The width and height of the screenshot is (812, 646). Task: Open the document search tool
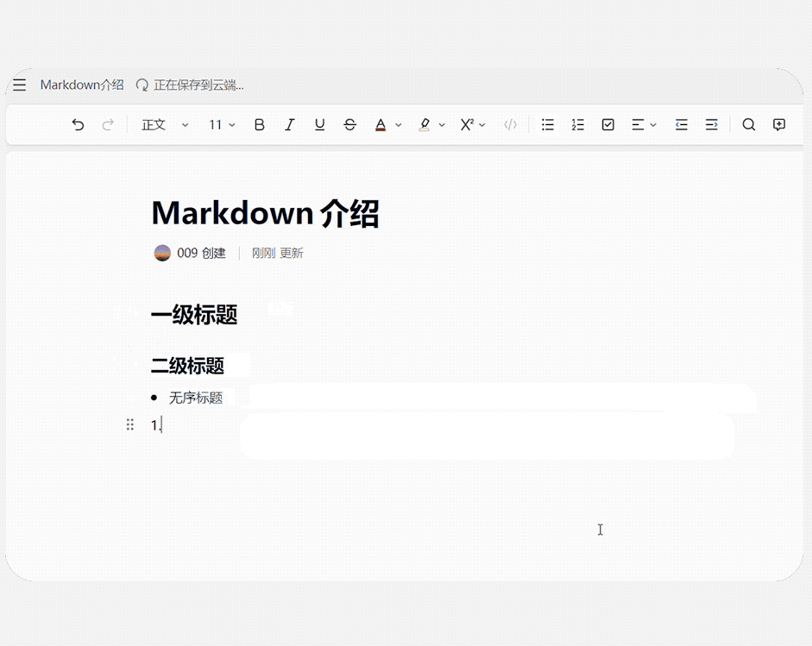749,124
